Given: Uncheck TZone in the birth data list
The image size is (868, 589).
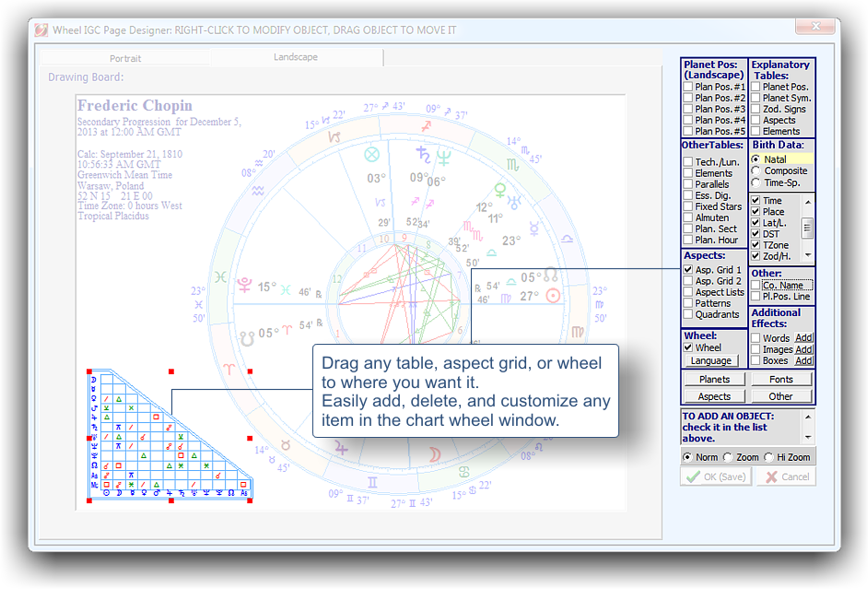Looking at the screenshot, I should click(756, 244).
